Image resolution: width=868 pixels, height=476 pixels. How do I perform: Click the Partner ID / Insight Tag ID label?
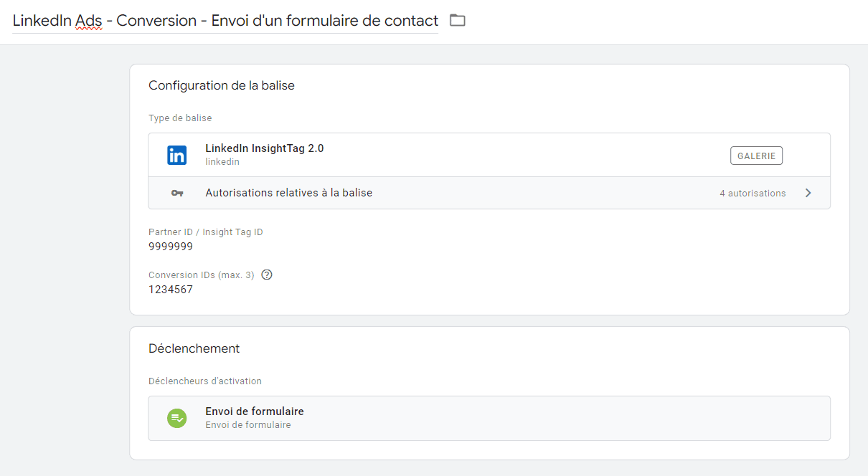click(x=206, y=232)
